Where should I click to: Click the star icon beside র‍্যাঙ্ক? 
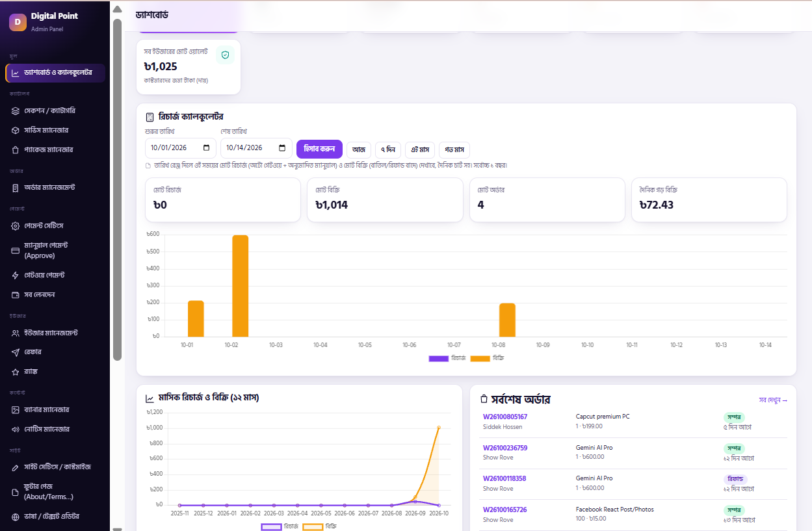[16, 372]
